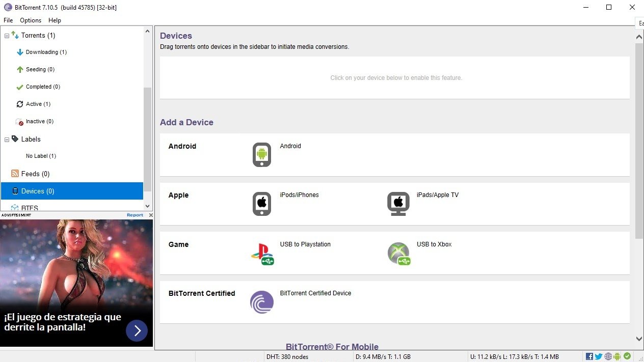Select Seeding (0) in sidebar
The image size is (644, 362).
(40, 69)
